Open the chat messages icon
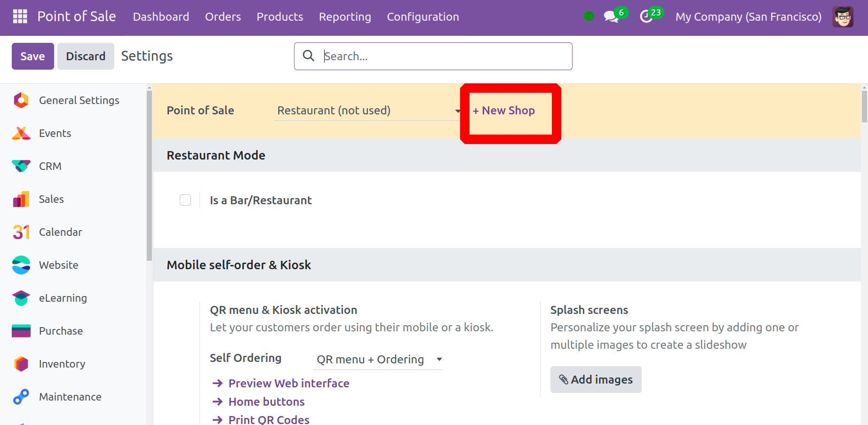 tap(611, 17)
